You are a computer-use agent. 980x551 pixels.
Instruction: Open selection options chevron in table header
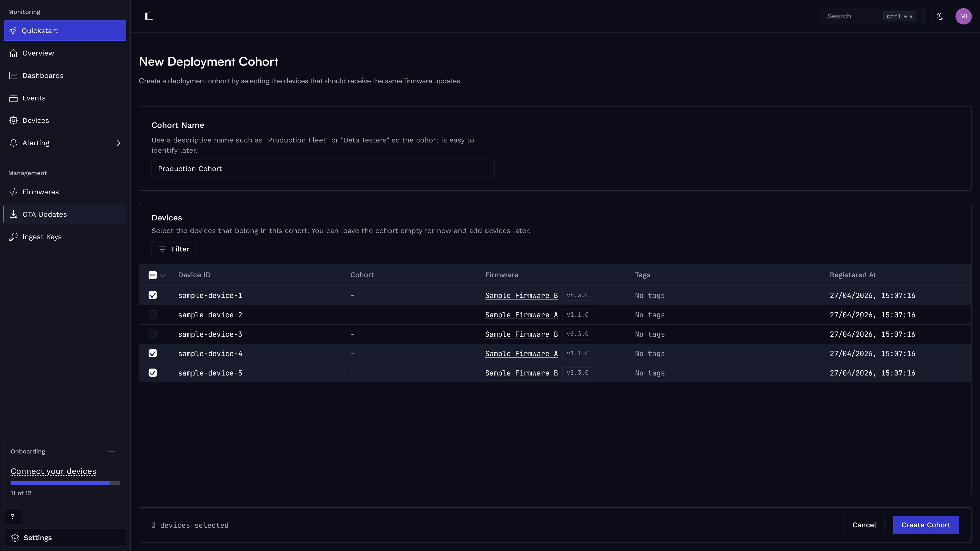click(164, 275)
